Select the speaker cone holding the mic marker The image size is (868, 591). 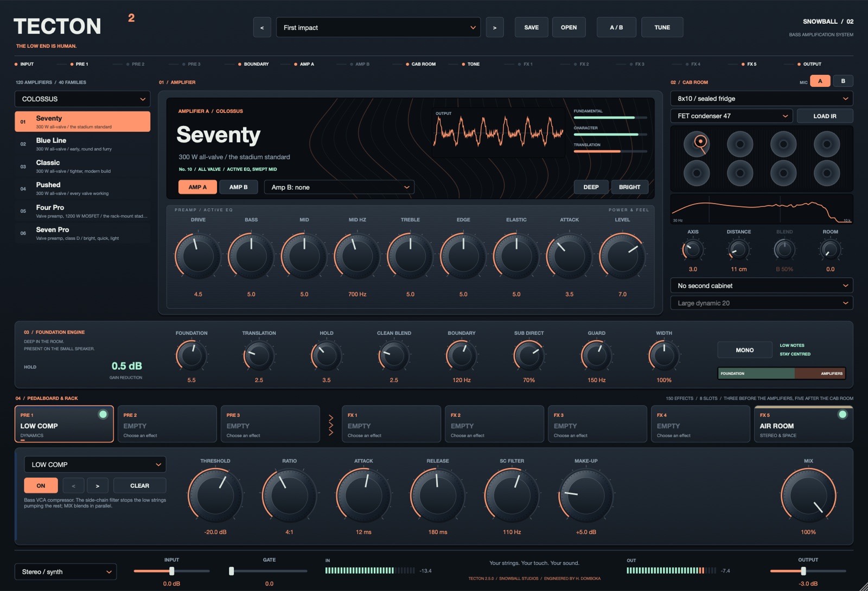point(697,143)
